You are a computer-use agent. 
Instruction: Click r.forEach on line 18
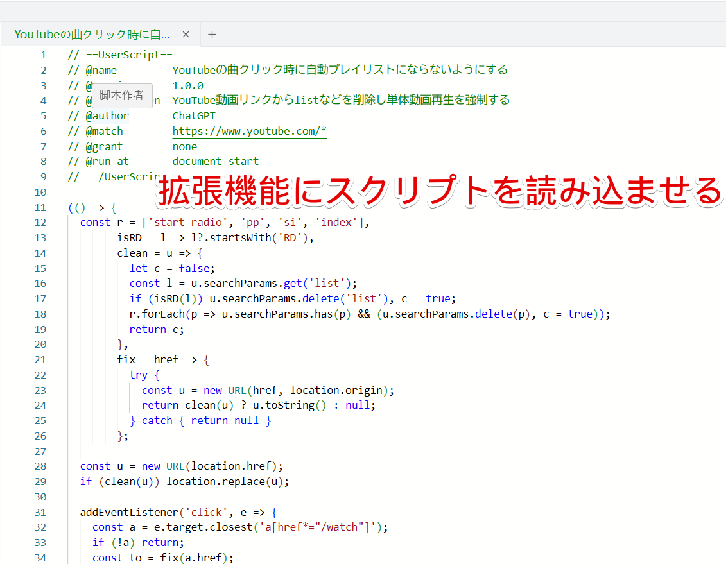pos(157,314)
